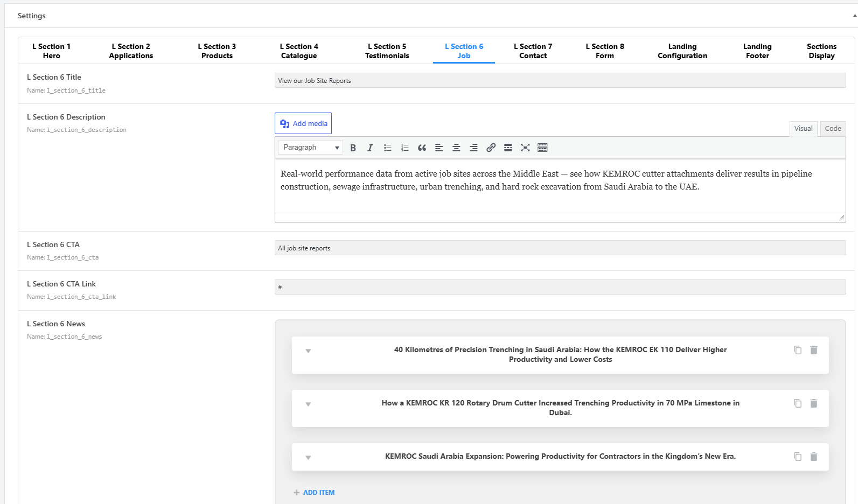
Task: Align text center
Action: click(x=456, y=148)
